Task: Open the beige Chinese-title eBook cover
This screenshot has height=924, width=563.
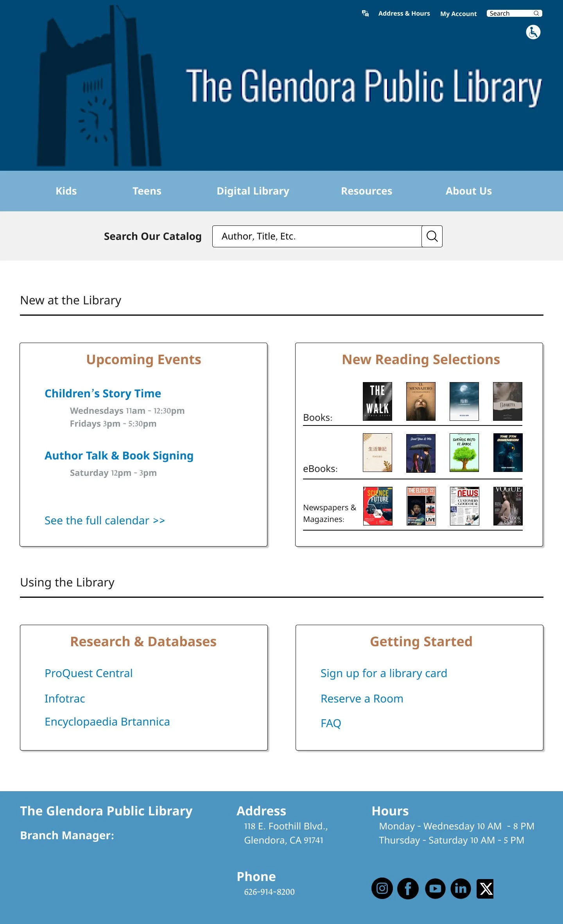Action: click(x=377, y=452)
